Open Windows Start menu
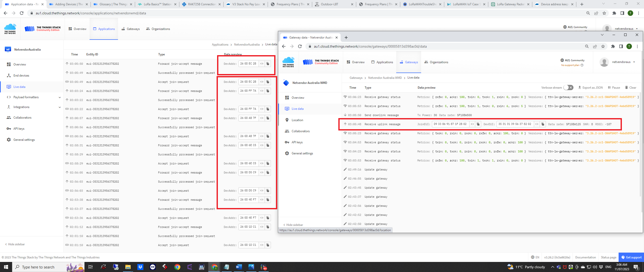This screenshot has height=272, width=644. click(6, 267)
